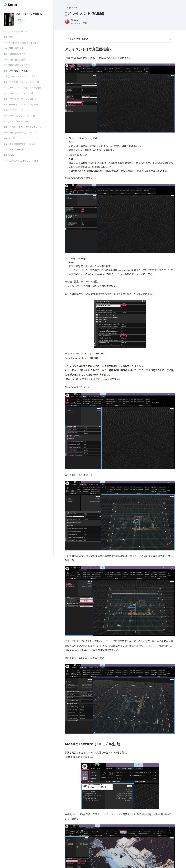
Task: Click the like count 47
Action: pos(25,21)
